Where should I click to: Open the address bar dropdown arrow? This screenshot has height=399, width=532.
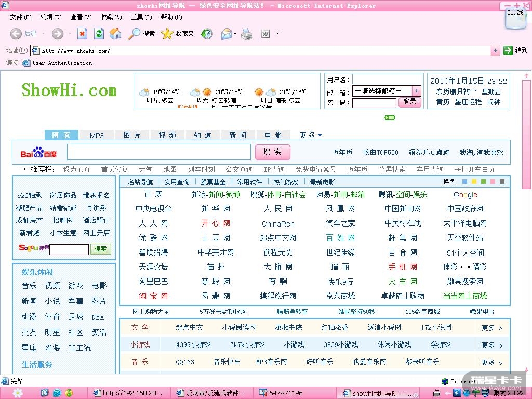click(495, 50)
